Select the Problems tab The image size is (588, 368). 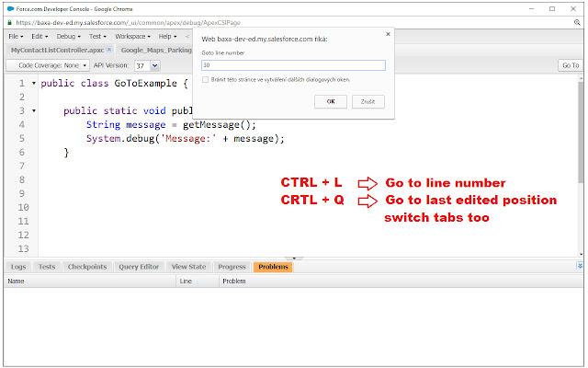coord(273,267)
